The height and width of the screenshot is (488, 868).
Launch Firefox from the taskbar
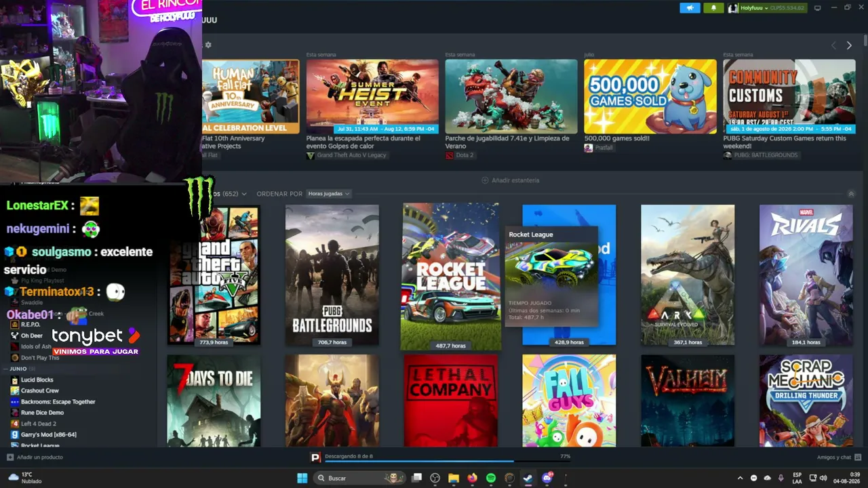(x=473, y=478)
